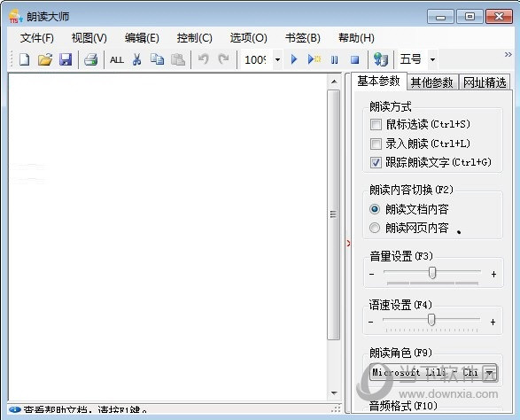
Task: Save the document using the floppy disk icon
Action: [66, 59]
